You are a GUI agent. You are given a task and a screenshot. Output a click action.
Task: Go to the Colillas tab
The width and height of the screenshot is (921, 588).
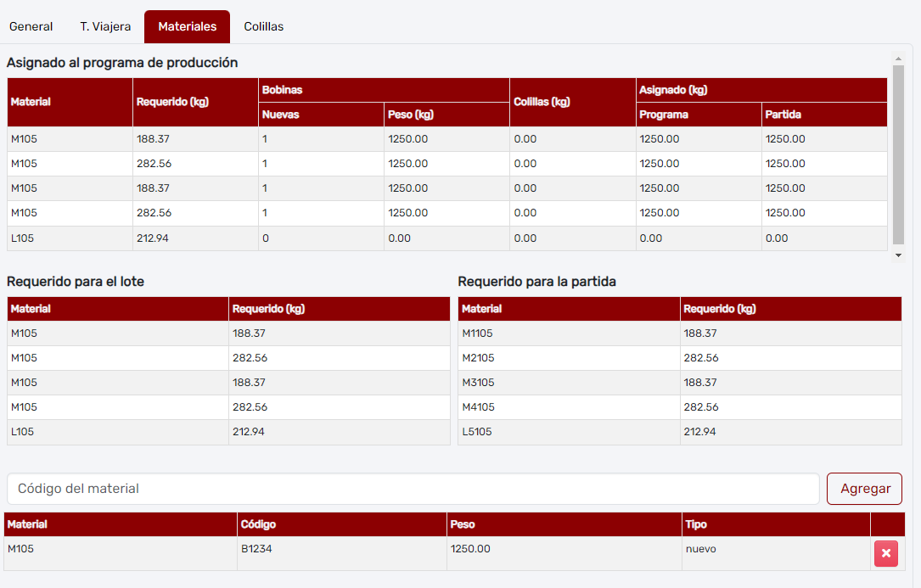(x=264, y=26)
